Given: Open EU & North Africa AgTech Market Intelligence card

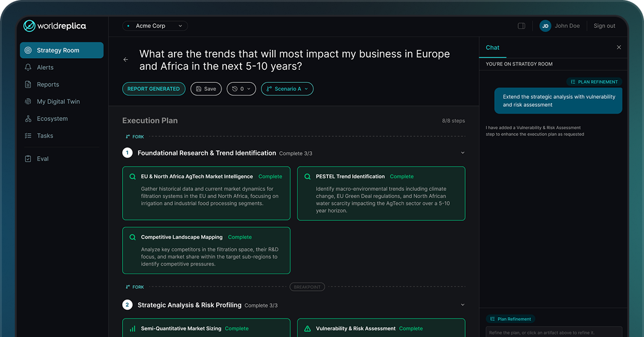Looking at the screenshot, I should click(x=206, y=193).
